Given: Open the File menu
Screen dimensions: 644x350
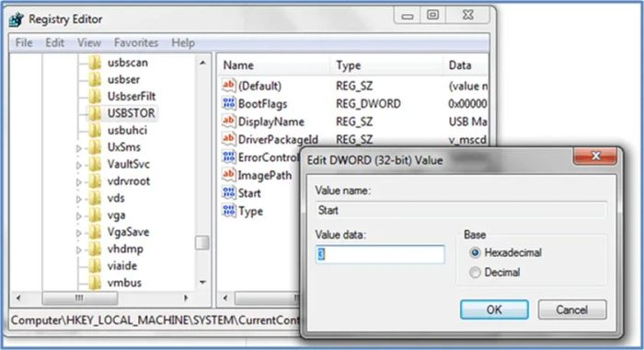Looking at the screenshot, I should tap(24, 42).
